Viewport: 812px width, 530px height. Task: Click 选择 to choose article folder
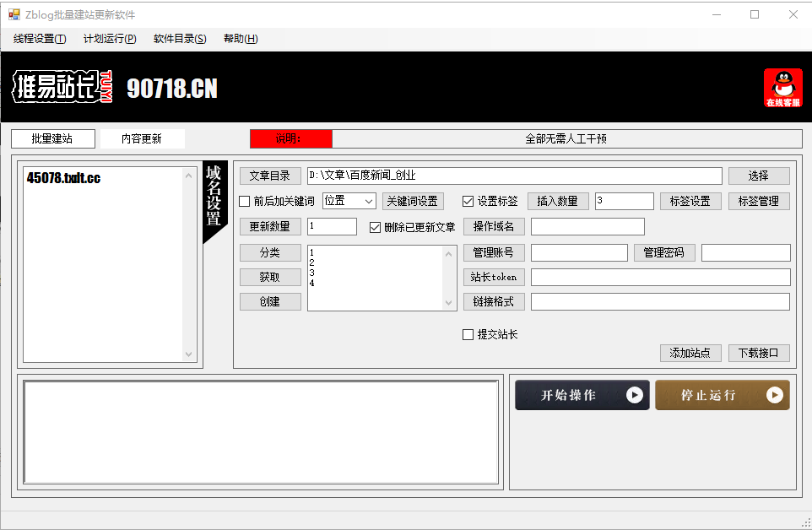(x=759, y=176)
